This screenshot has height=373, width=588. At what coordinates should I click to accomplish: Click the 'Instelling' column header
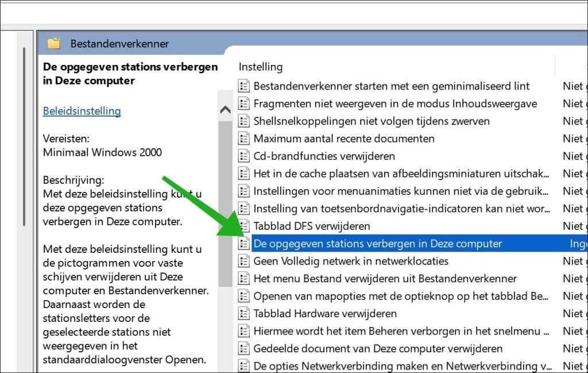(260, 67)
